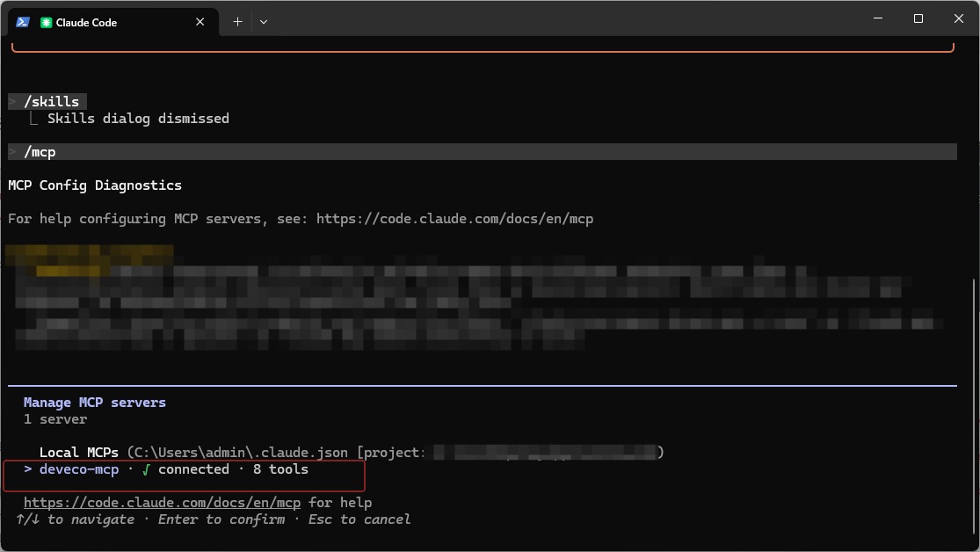
Task: Click the 'Manage MCP servers' heading
Action: [95, 403]
